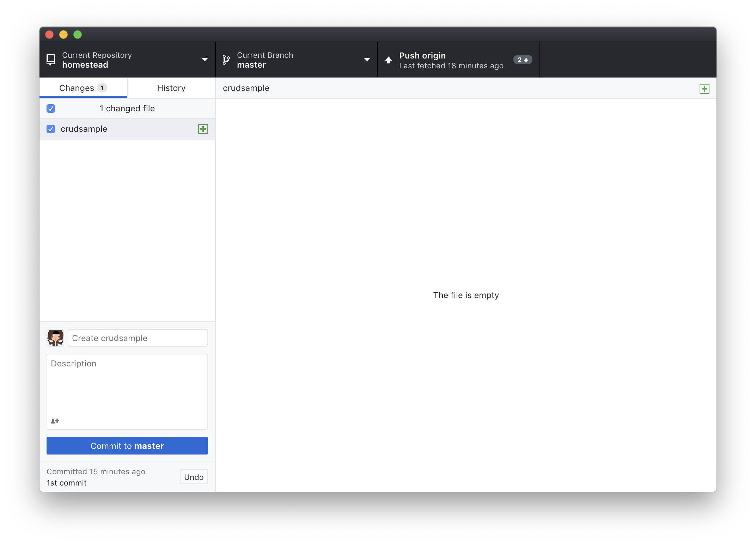Click the 2 commits ahead badge
The width and height of the screenshot is (756, 544).
(x=522, y=60)
